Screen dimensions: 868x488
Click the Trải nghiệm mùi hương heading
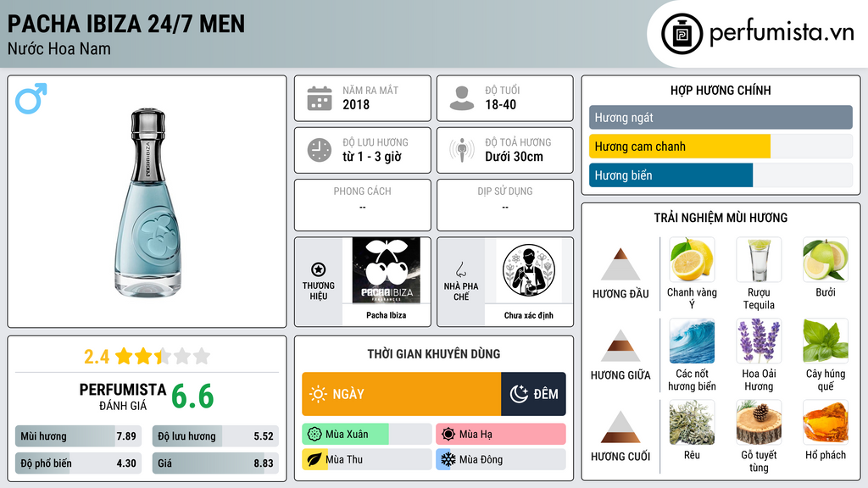[721, 218]
